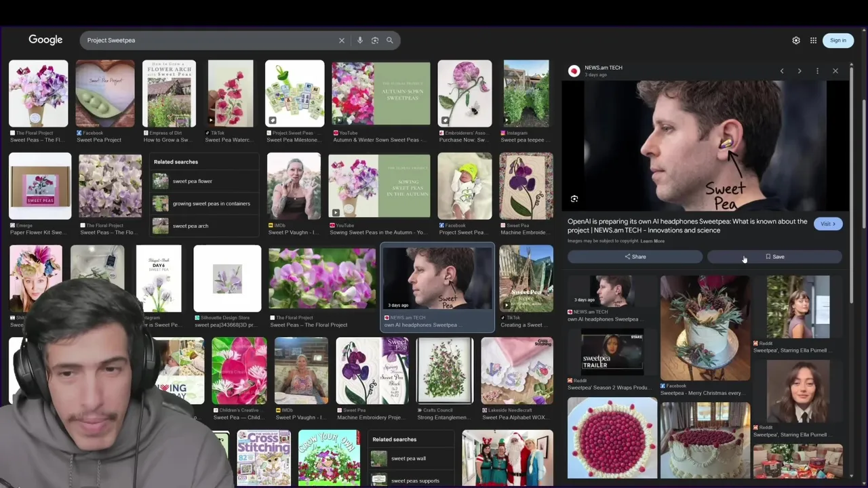Viewport: 868px width, 488px height.
Task: Open Project Sweet Peas Milestone thumbnail
Action: 295,94
